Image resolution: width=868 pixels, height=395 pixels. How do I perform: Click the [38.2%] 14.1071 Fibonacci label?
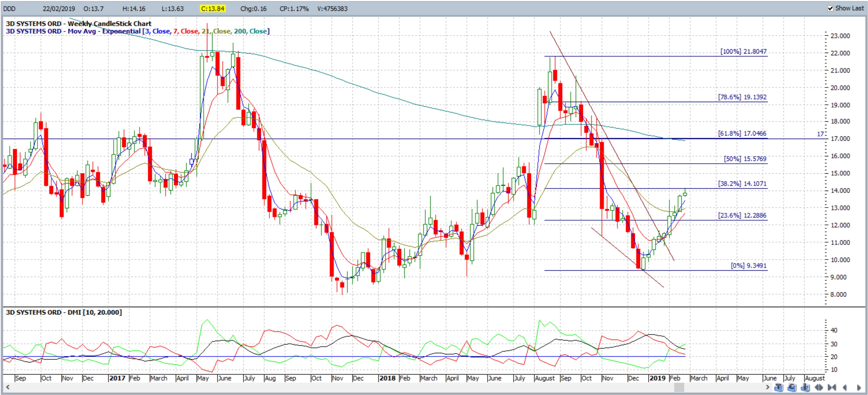point(742,184)
